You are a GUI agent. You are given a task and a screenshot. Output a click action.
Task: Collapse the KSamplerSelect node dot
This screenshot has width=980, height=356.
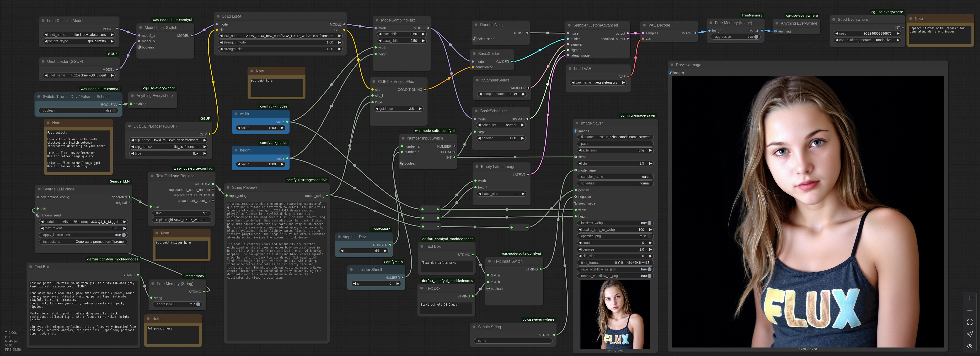[477, 80]
